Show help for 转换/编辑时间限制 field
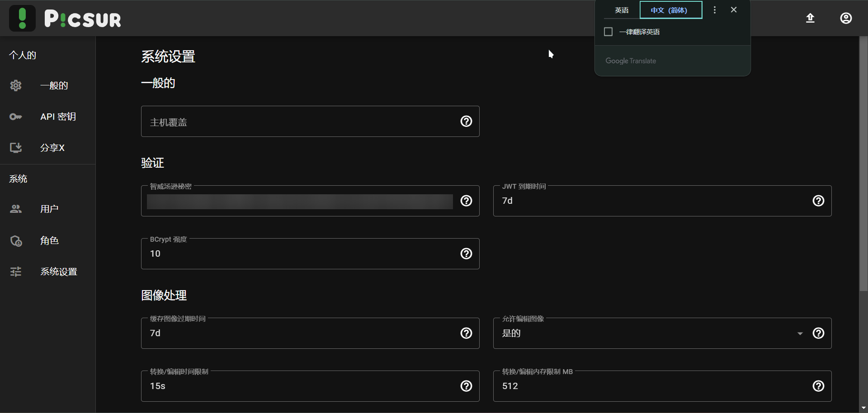The image size is (868, 413). click(x=466, y=386)
